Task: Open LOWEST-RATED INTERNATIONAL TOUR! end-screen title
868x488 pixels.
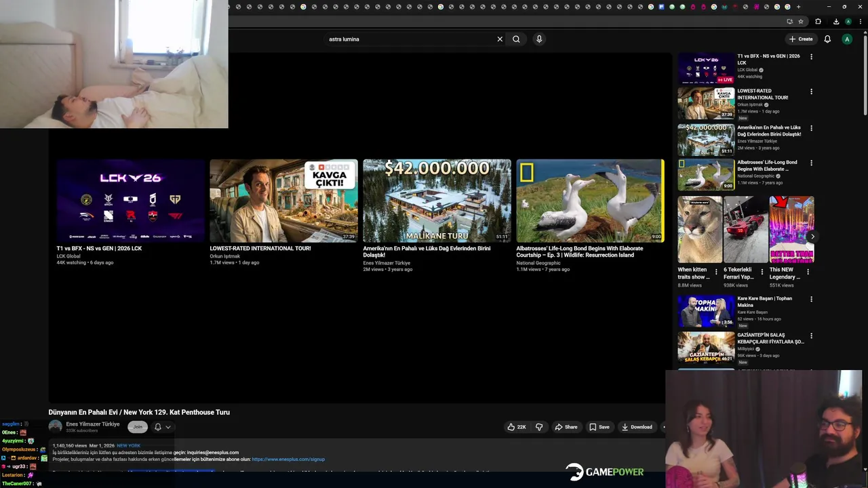Action: 260,249
